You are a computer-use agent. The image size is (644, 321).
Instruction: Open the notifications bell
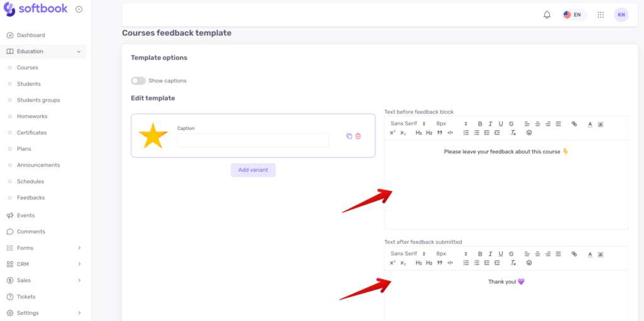547,15
